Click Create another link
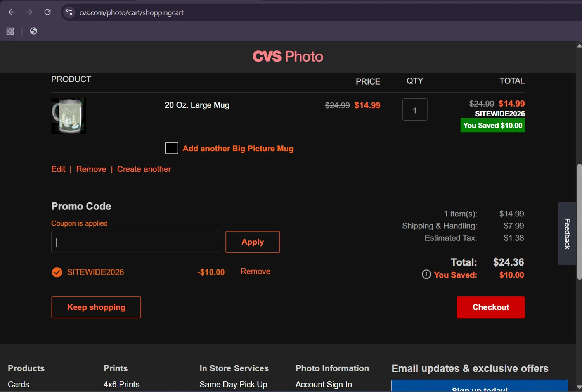Image resolution: width=582 pixels, height=392 pixels. pos(144,169)
